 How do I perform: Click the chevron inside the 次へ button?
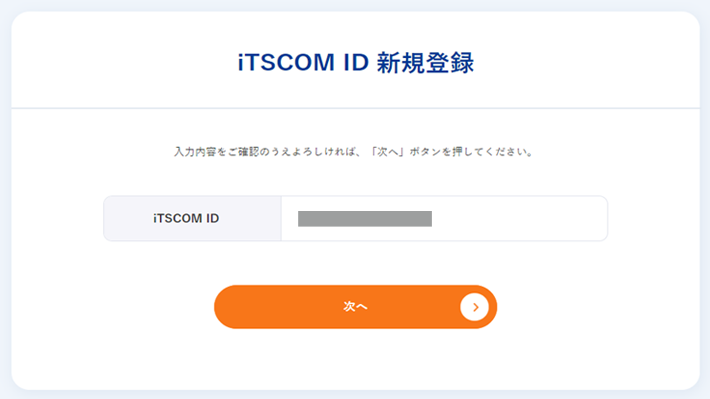[x=475, y=307]
